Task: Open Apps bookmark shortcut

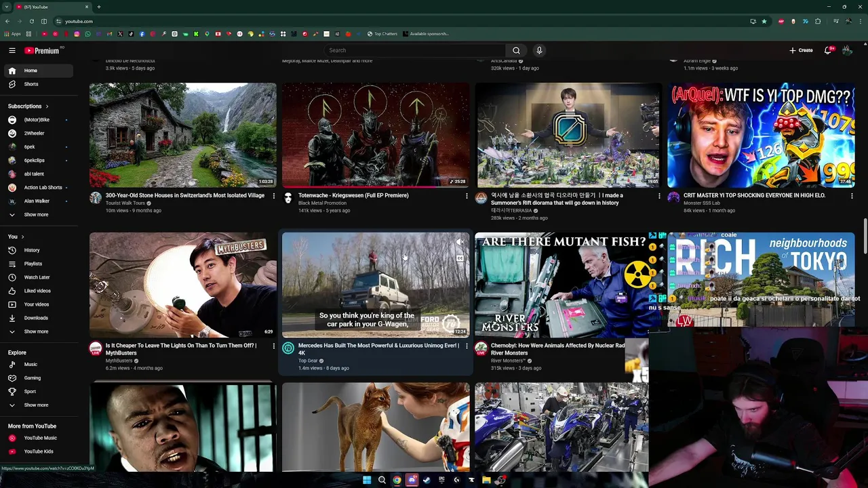Action: point(12,34)
